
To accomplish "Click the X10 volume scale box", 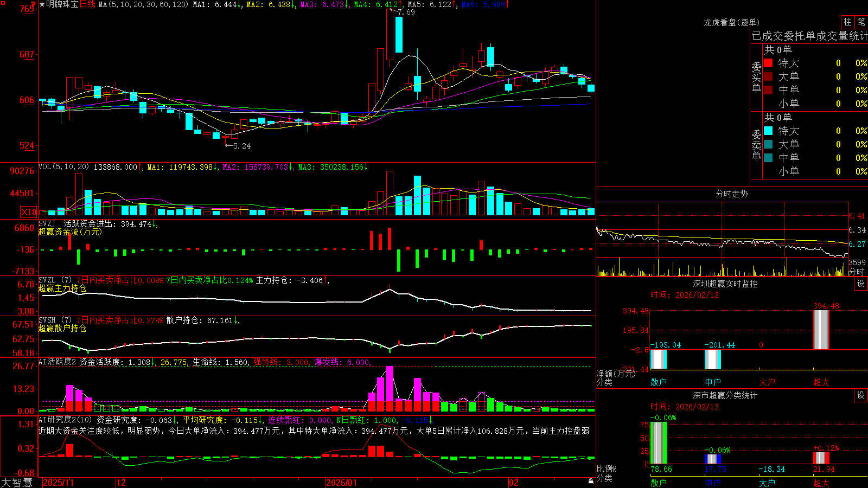I will coord(29,212).
